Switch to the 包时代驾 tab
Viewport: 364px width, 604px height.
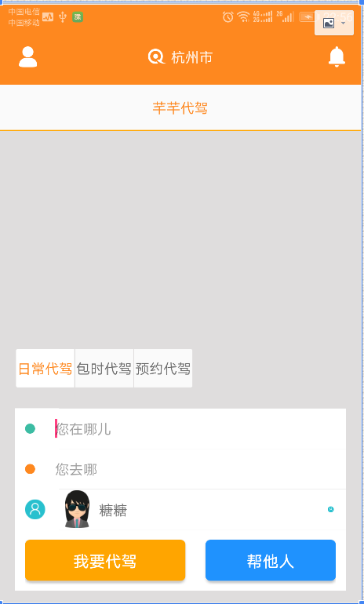[104, 368]
